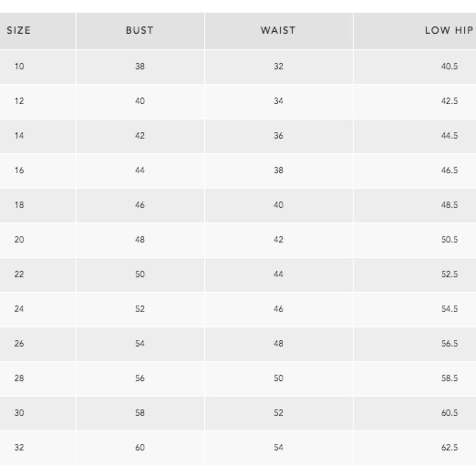Select size 30 in the size column

19,413
